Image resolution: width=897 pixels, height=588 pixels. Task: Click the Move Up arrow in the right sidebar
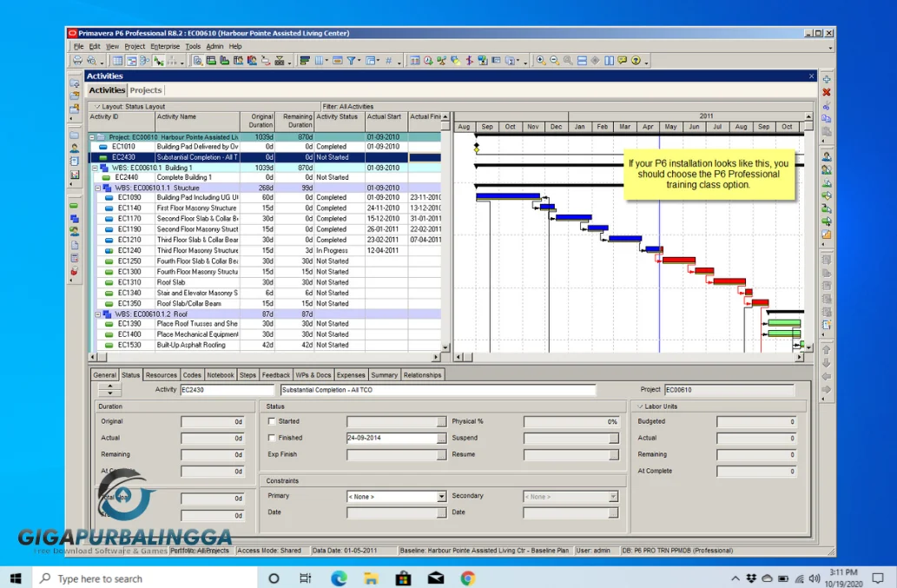point(827,349)
